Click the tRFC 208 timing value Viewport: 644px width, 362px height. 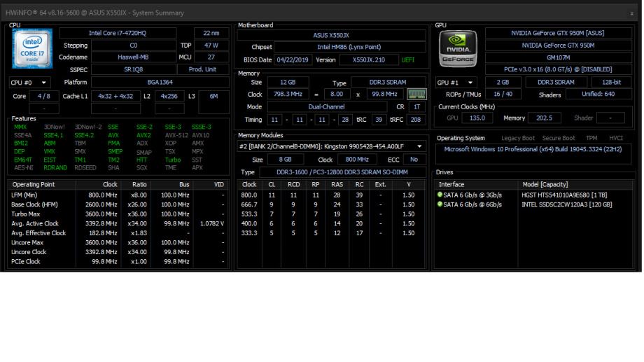tap(416, 120)
